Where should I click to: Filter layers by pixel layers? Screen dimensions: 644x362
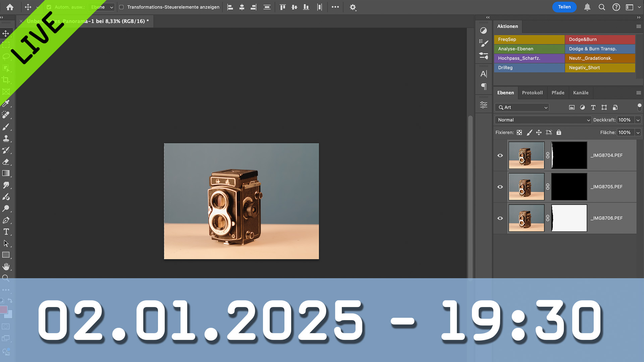click(572, 108)
